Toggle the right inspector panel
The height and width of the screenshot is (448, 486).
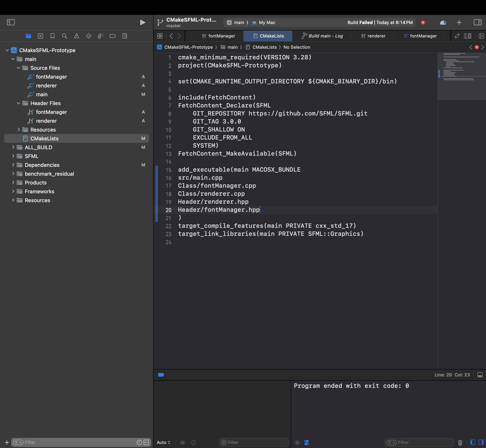[x=477, y=22]
